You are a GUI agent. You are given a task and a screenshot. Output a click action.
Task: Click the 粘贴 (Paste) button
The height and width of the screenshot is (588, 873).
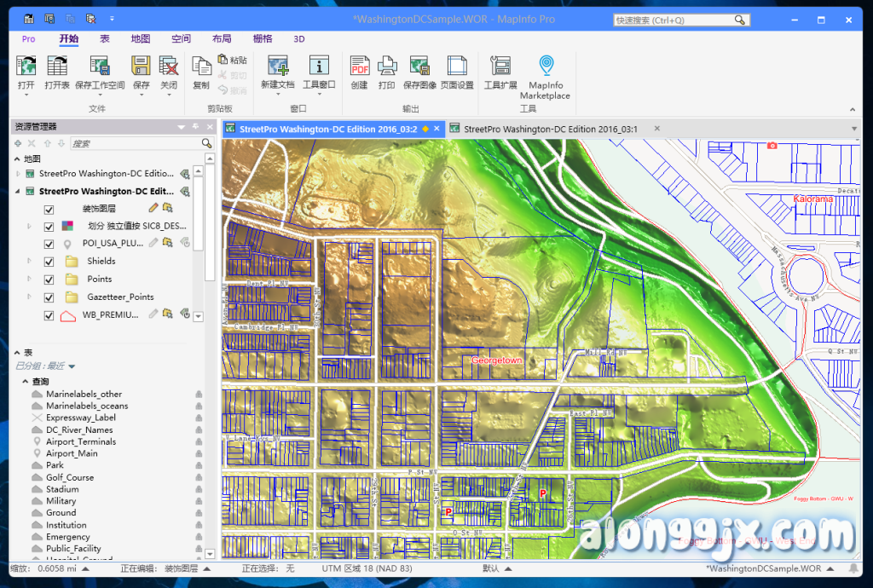pos(232,61)
